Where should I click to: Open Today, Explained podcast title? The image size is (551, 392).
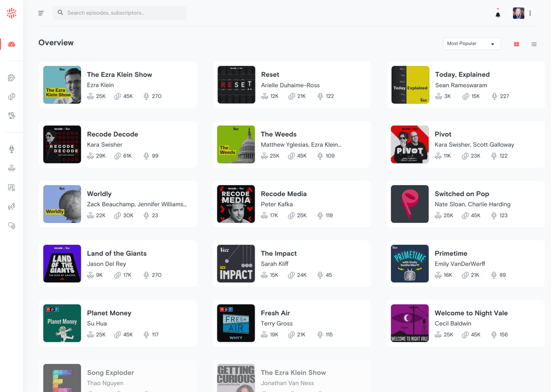[x=462, y=74]
